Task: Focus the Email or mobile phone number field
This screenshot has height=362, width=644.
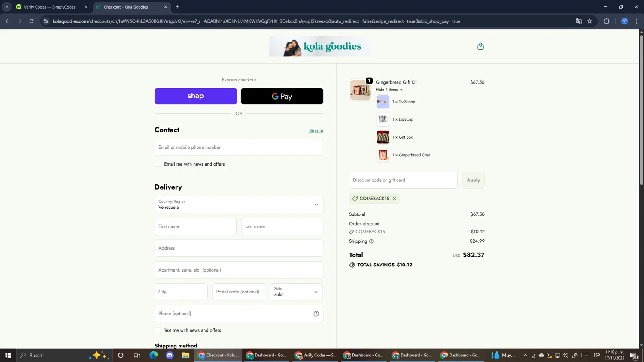Action: pos(239,147)
